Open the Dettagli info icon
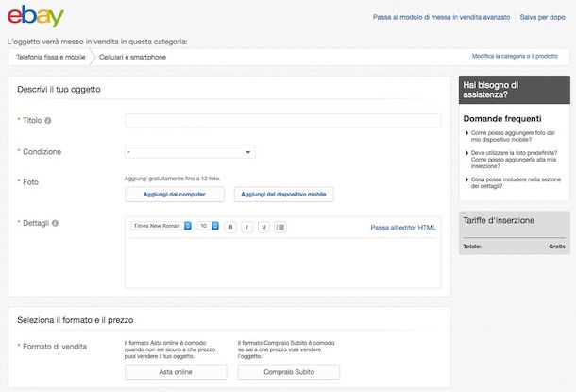The image size is (576, 392). pos(55,223)
